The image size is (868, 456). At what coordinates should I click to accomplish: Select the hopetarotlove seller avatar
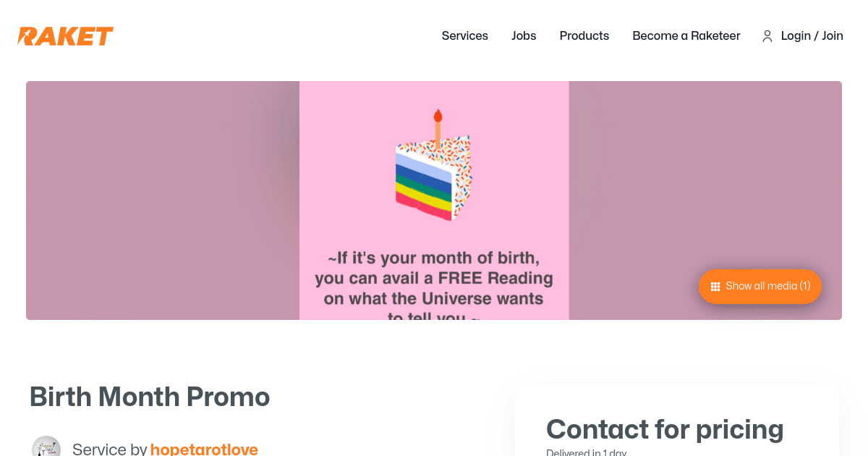(46, 447)
